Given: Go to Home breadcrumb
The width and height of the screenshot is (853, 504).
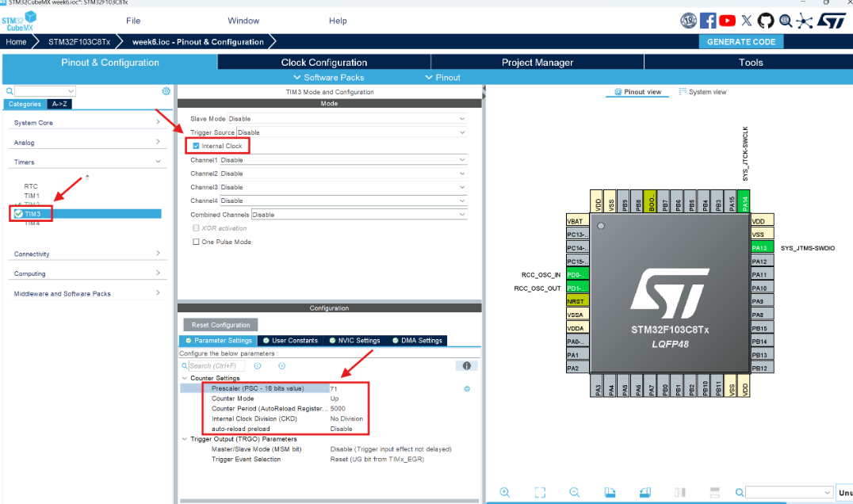Looking at the screenshot, I should pyautogui.click(x=17, y=42).
